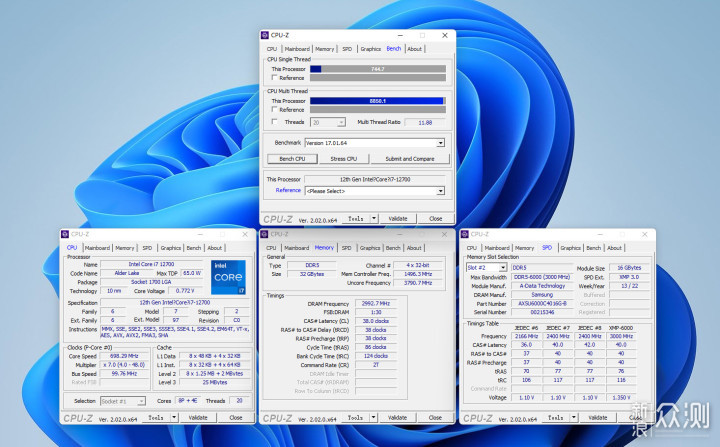Viewport: 720px width, 447px height.
Task: Select Mainboard tab in CPU window
Action: point(97,248)
